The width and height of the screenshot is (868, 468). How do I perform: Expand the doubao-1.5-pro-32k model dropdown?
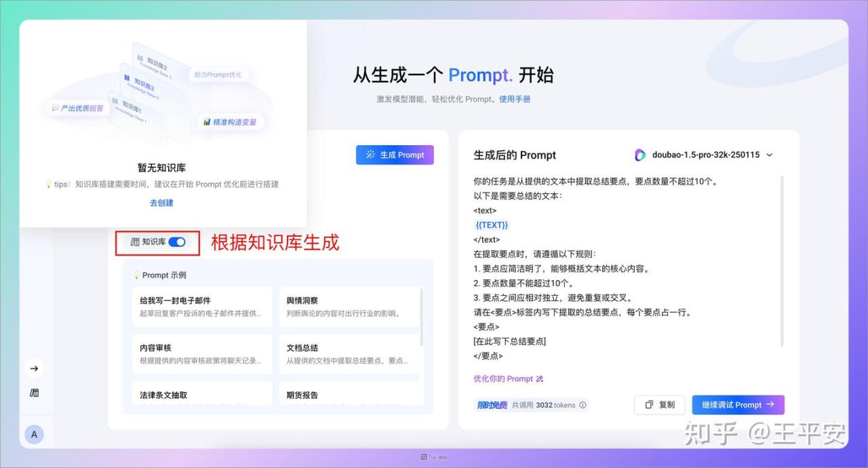tap(769, 155)
